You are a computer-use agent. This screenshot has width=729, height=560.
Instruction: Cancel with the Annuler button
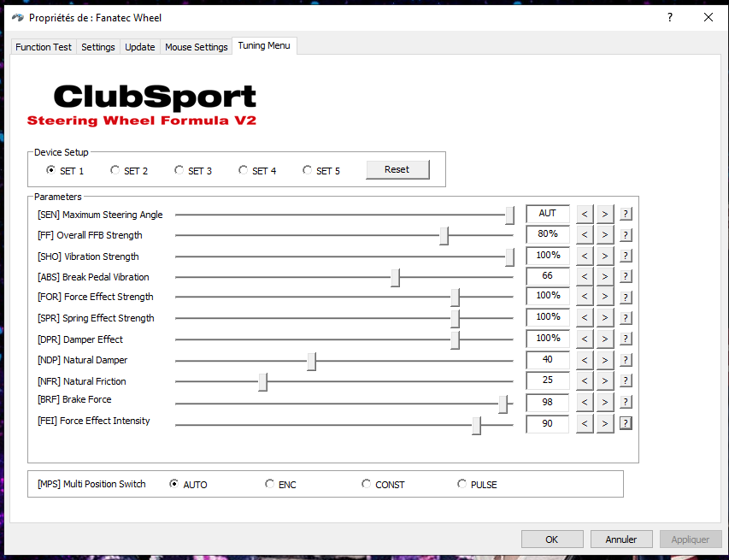[621, 539]
